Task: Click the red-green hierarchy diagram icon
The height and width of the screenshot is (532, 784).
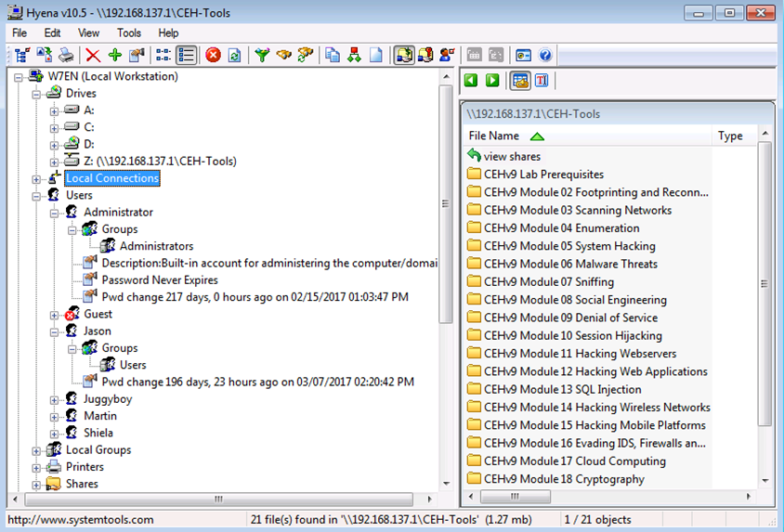Action: pos(354,55)
